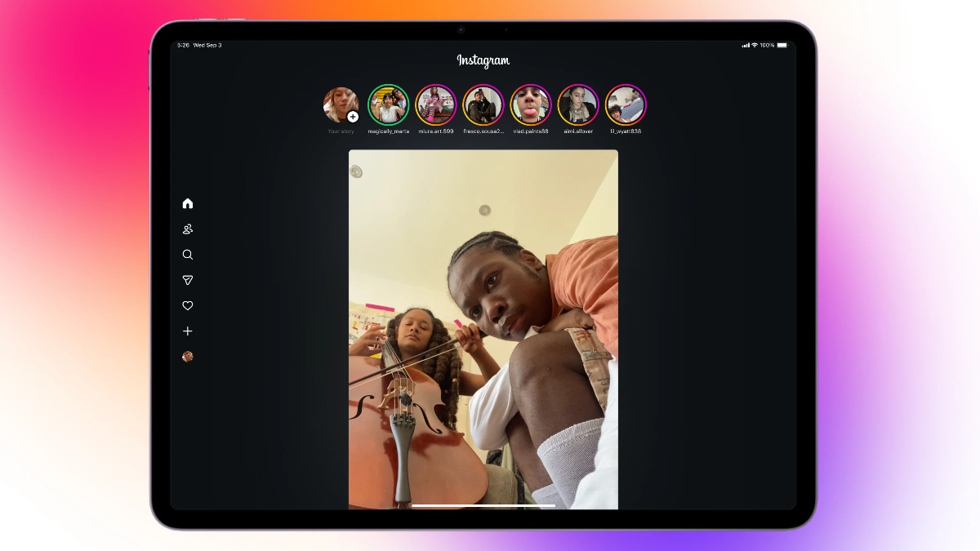Tap the cello video post in feed
Screen dimensions: 980x551
point(483,327)
